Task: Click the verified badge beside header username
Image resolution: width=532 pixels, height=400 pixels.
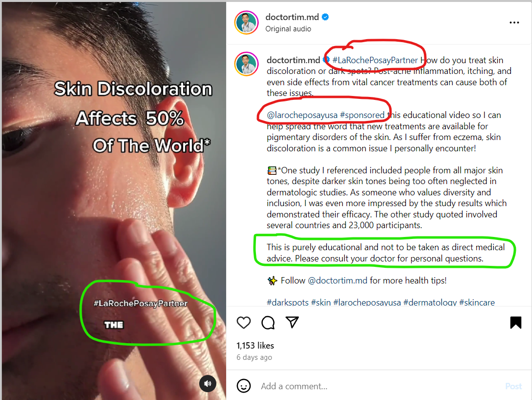Action: click(x=325, y=17)
